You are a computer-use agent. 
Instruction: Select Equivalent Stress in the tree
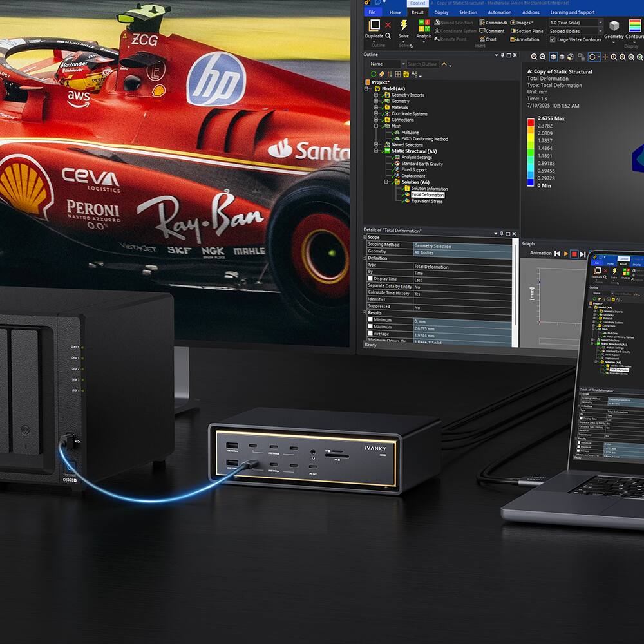coord(427,201)
